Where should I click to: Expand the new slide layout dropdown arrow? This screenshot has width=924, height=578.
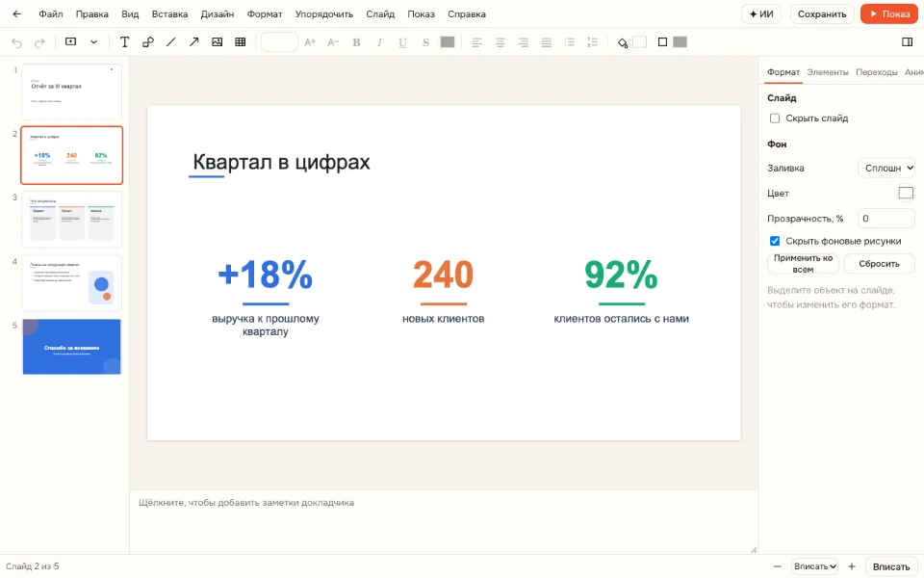93,41
